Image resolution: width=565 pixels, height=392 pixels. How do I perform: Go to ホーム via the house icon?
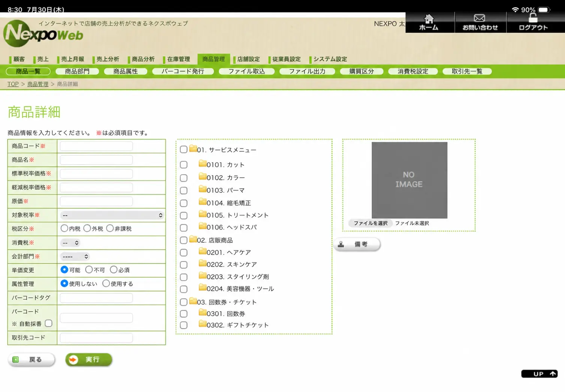point(429,19)
